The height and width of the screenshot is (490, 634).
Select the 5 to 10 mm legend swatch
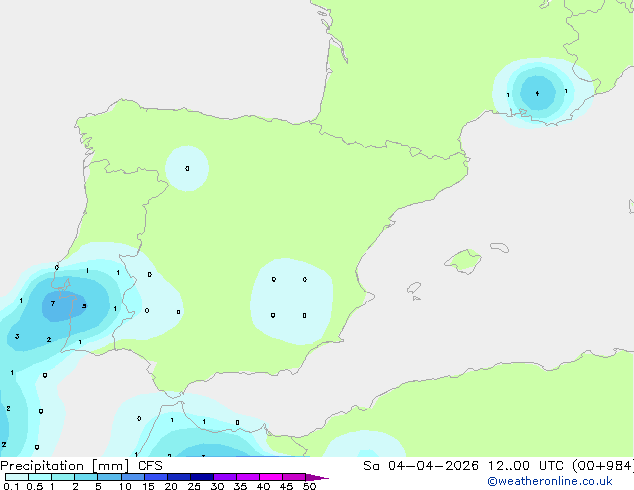[109, 477]
